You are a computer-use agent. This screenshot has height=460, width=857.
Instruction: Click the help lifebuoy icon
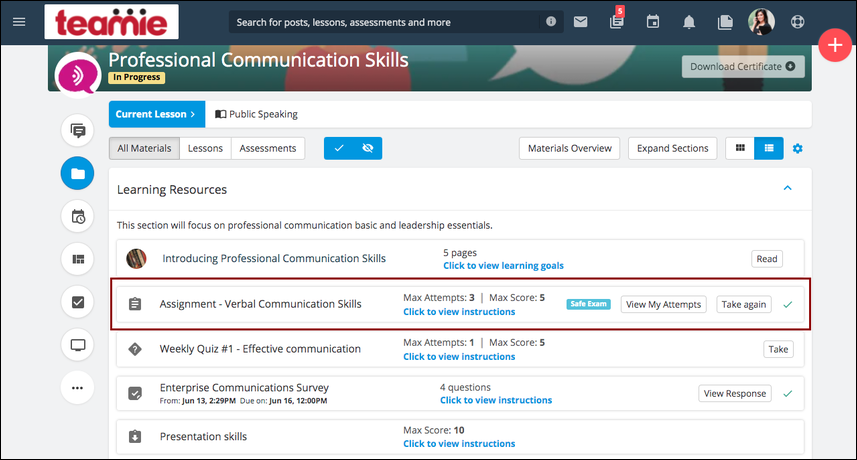tap(797, 22)
